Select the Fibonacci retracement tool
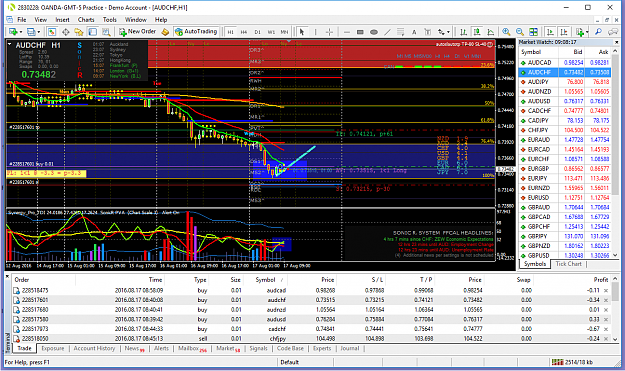Image resolution: width=625 pixels, height=371 pixels. 401,32
